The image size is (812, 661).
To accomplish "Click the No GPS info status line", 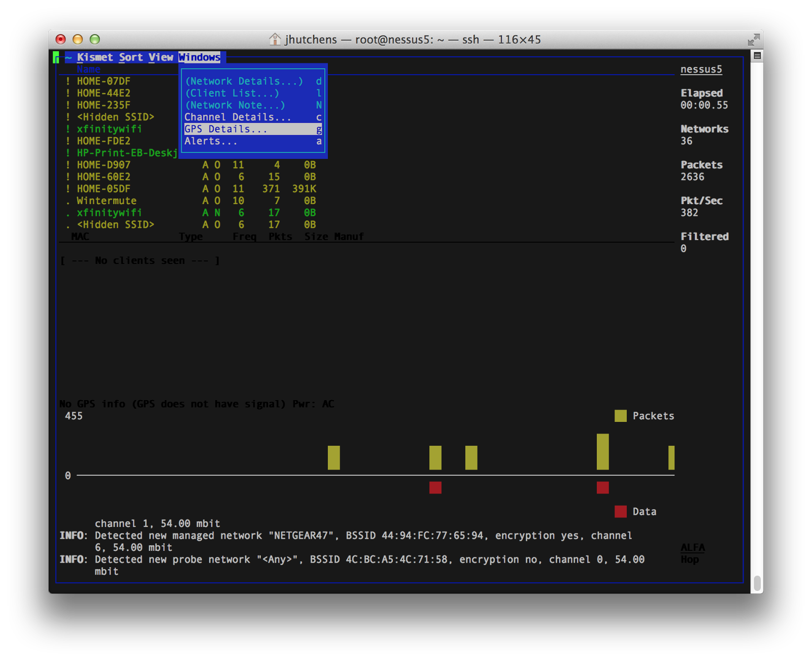I will [x=197, y=404].
